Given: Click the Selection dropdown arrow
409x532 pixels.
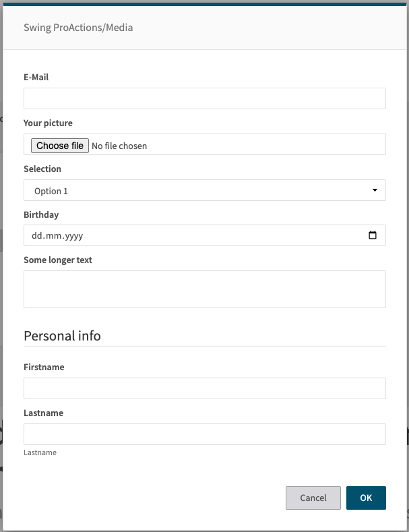Looking at the screenshot, I should click(x=375, y=191).
